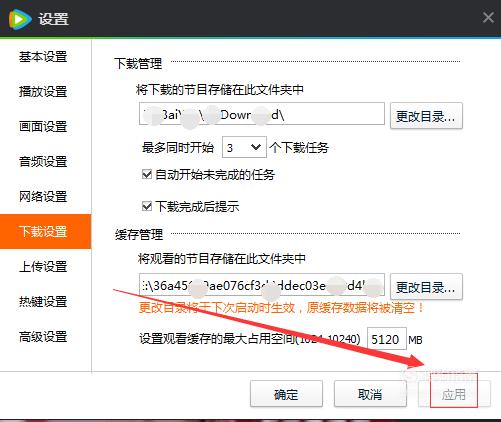Close the settings dialog
Viewport: 501px width, 422px height.
[488, 17]
